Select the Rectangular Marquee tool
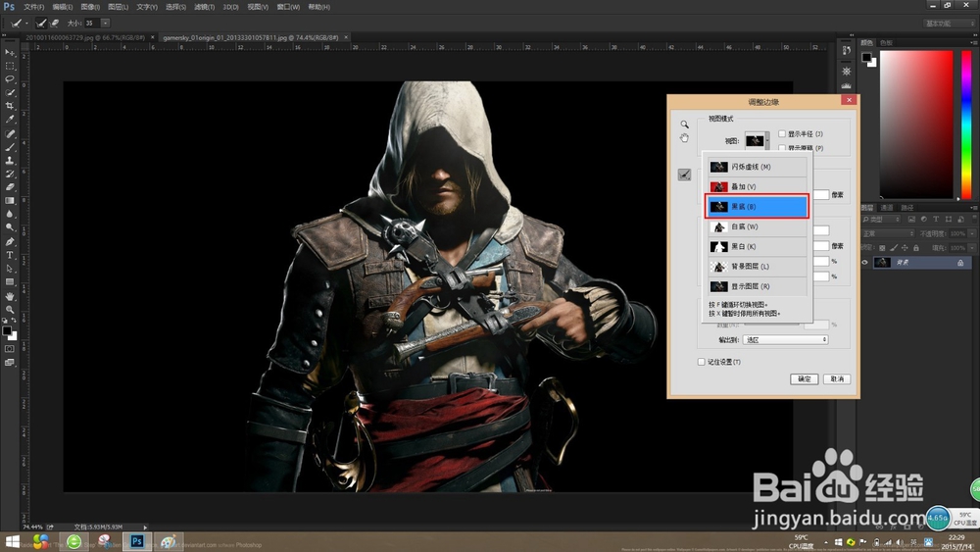The height and width of the screenshot is (552, 980). tap(10, 66)
